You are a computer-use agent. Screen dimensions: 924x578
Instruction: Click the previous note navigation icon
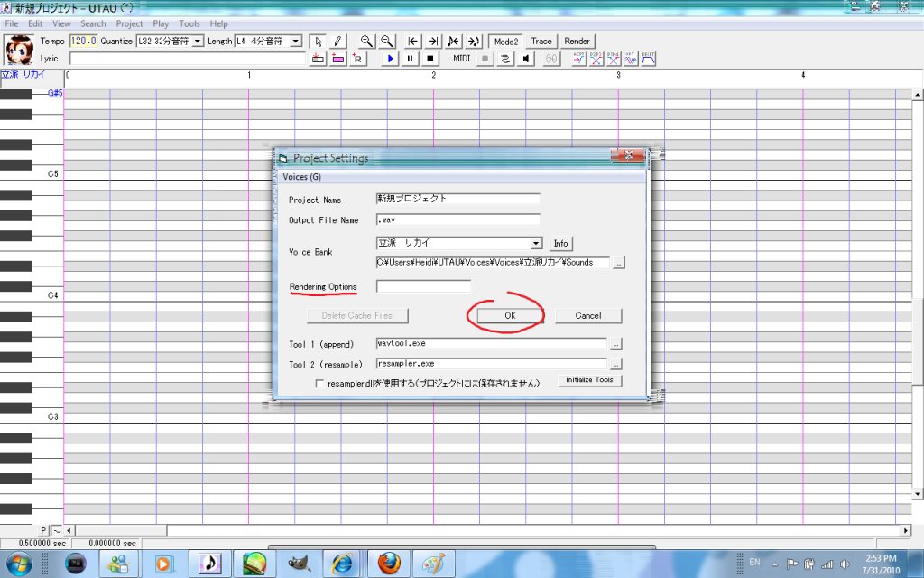(x=453, y=42)
